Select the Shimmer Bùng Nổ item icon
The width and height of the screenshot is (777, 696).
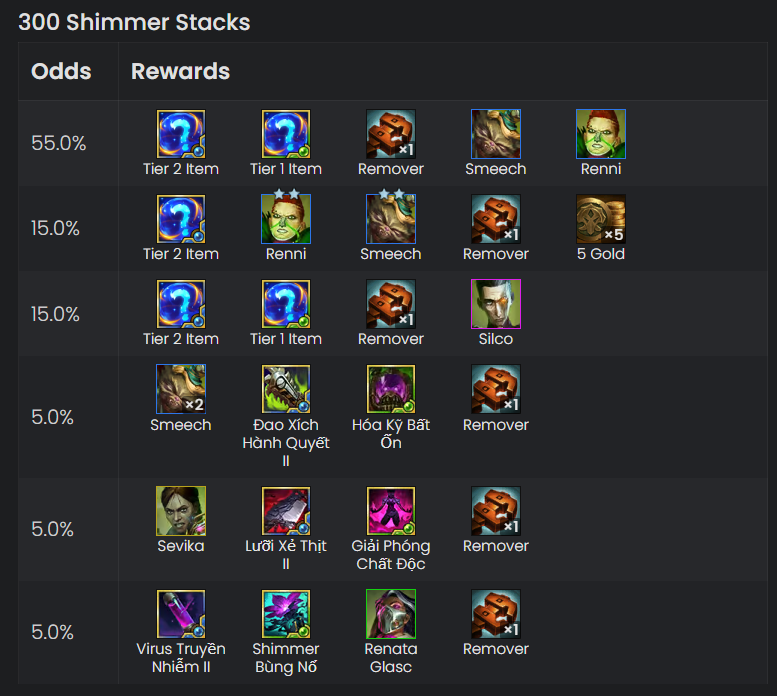286,614
